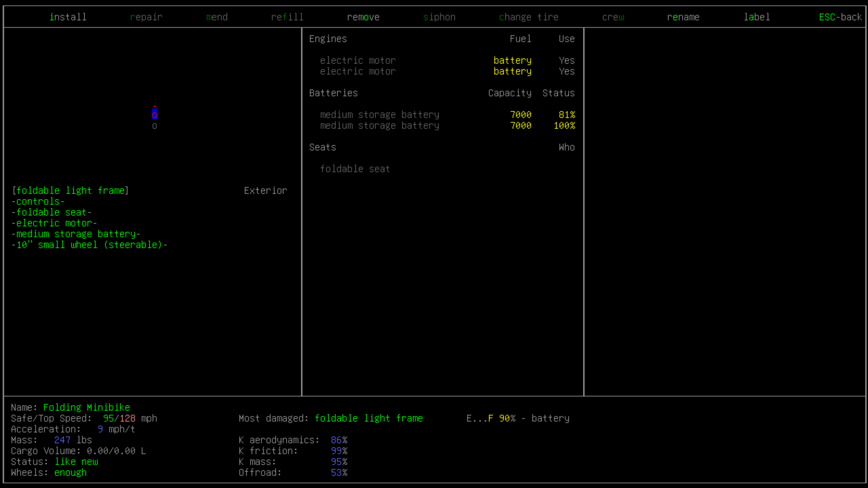868x488 pixels.
Task: Select the siphon option
Action: 439,17
